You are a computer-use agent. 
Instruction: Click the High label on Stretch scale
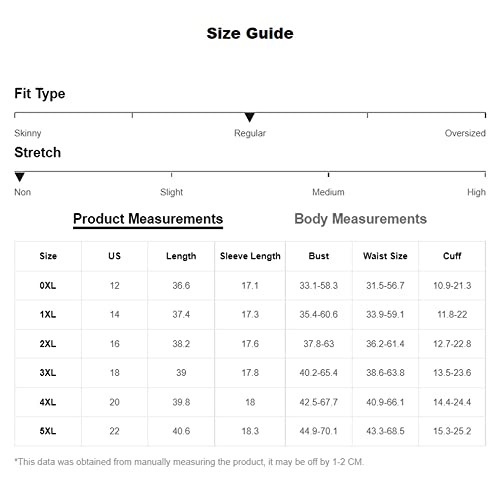(x=476, y=192)
